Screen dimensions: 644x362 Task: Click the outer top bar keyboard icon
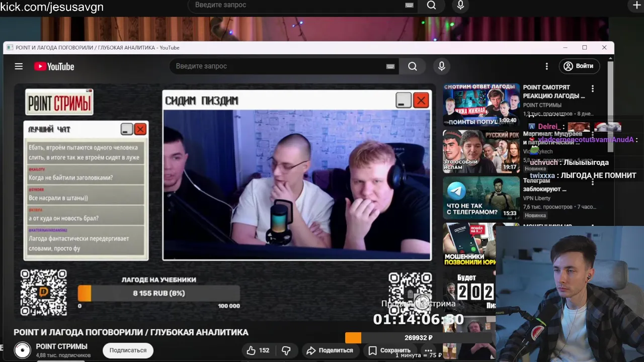(409, 5)
